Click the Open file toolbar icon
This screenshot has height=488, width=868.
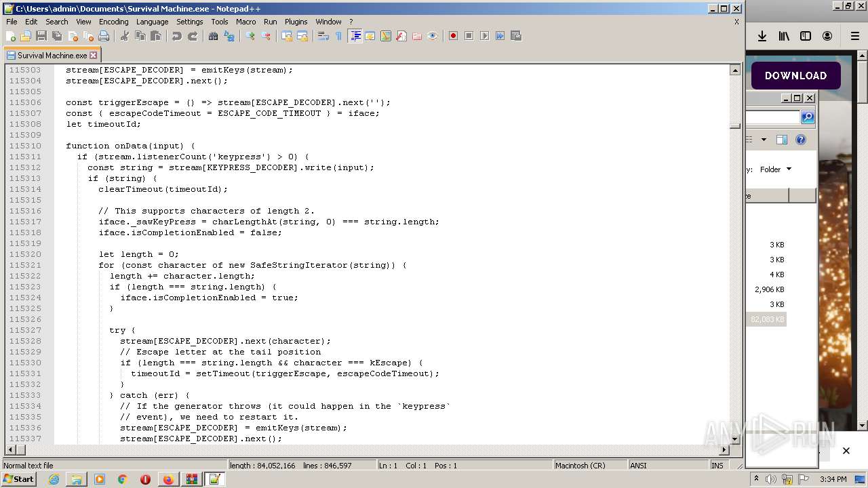(26, 36)
